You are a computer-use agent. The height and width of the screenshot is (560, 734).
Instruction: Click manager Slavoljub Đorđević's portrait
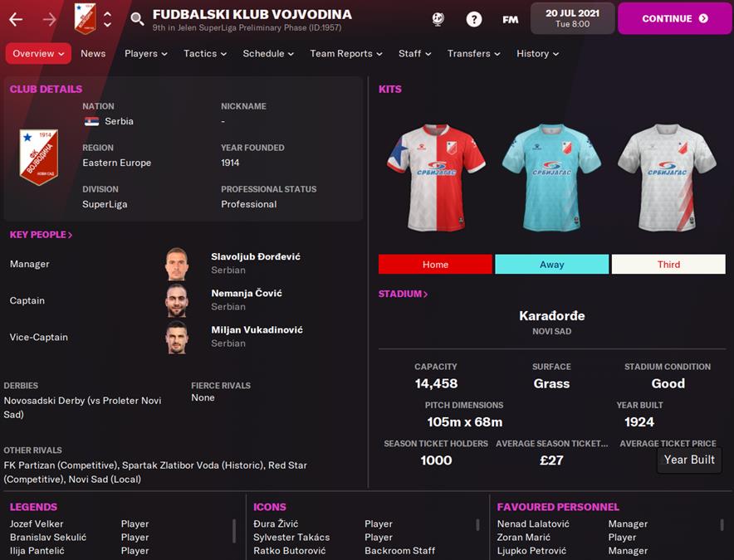pyautogui.click(x=177, y=264)
